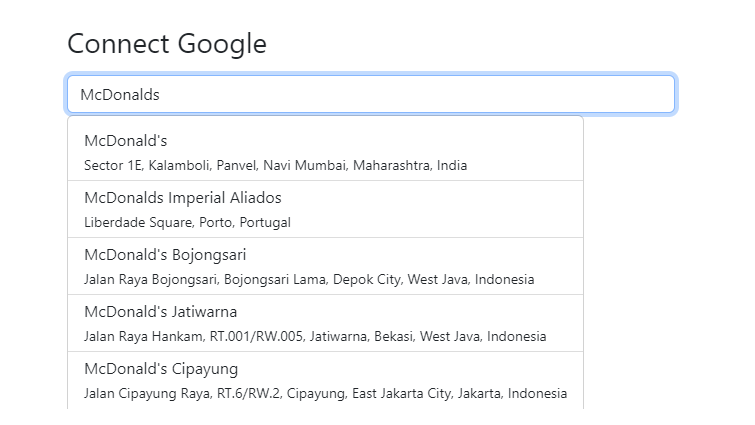Image resolution: width=755 pixels, height=425 pixels.
Task: Choose the Bekasi, West Java location result
Action: (x=325, y=323)
